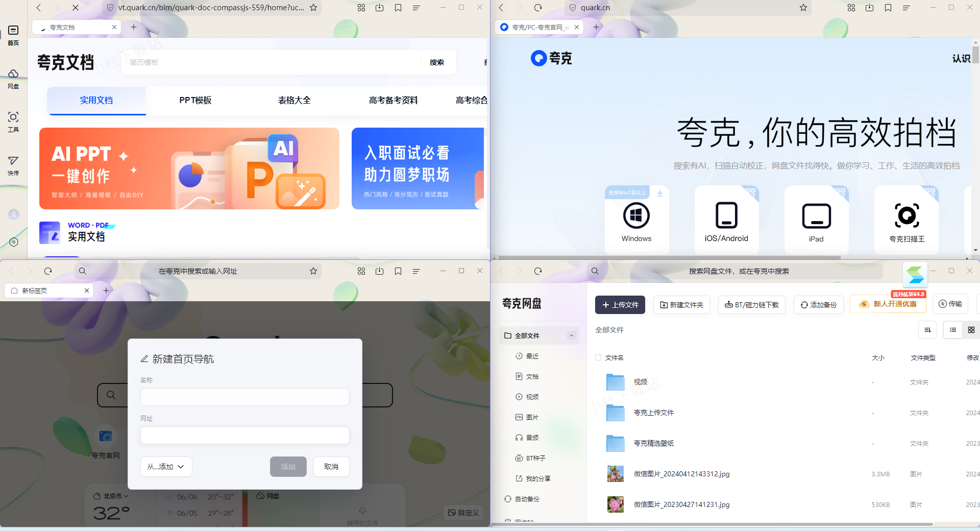Click the 夸克扫描王 icon

906,215
